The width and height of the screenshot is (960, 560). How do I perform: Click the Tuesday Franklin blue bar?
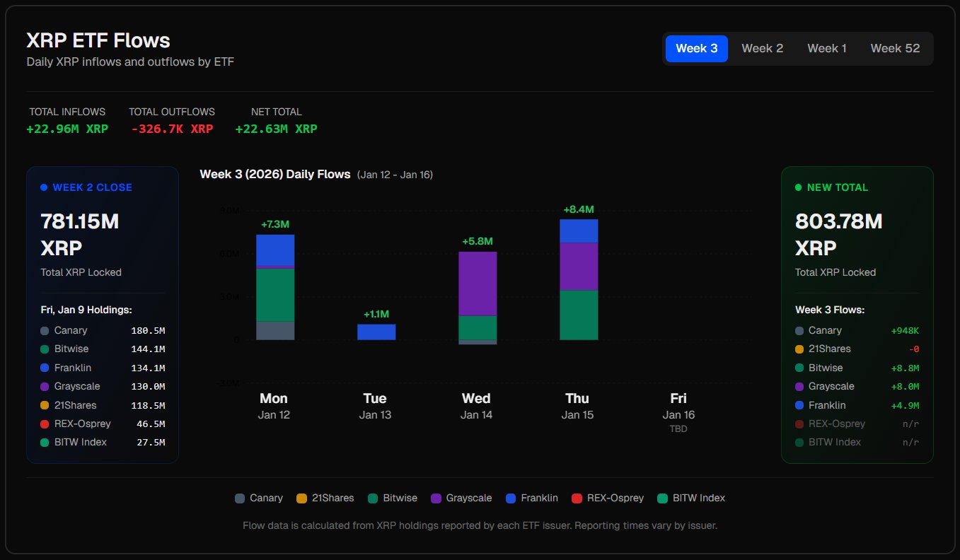[376, 332]
